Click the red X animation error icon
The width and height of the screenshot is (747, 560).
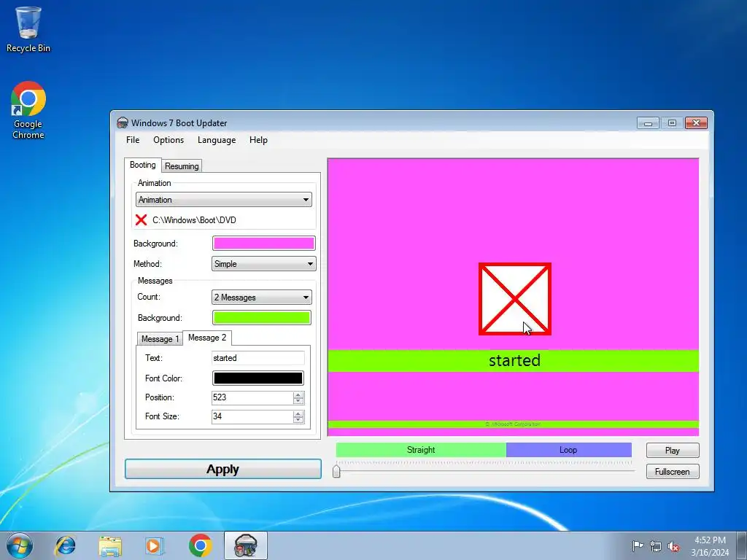[x=141, y=220]
